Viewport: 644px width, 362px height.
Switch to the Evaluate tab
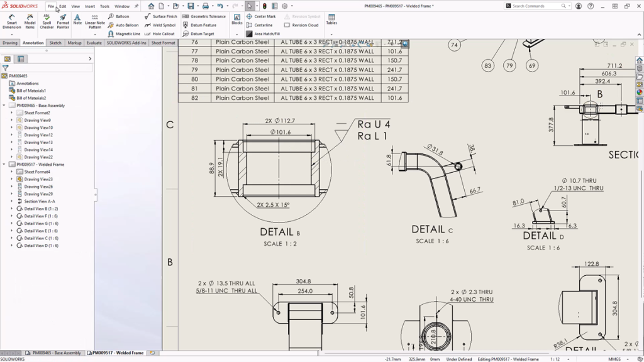94,43
